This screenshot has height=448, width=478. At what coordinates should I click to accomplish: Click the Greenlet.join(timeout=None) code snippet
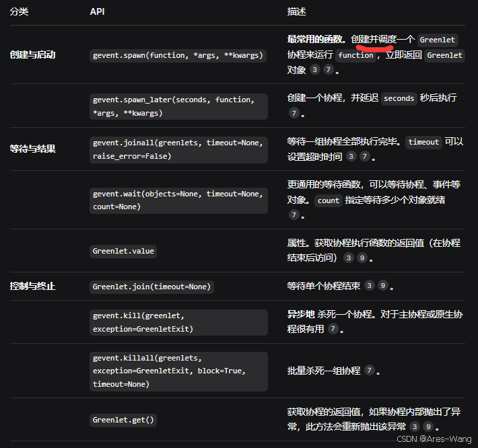click(x=151, y=287)
